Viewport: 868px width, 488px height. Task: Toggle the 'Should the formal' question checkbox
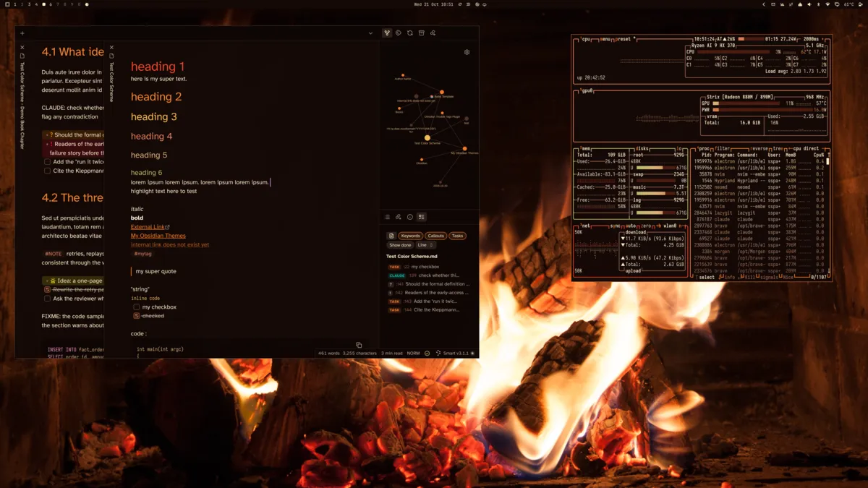click(50, 134)
